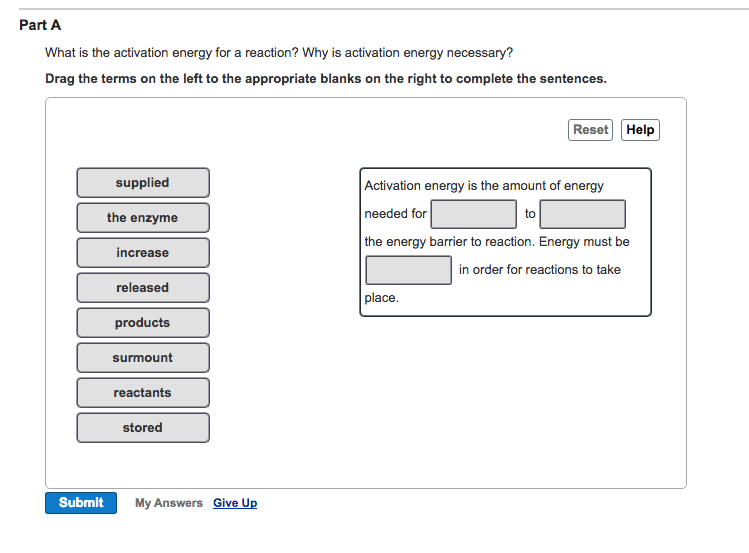Reset the drag-and-drop answers
The height and width of the screenshot is (553, 749).
click(x=590, y=130)
